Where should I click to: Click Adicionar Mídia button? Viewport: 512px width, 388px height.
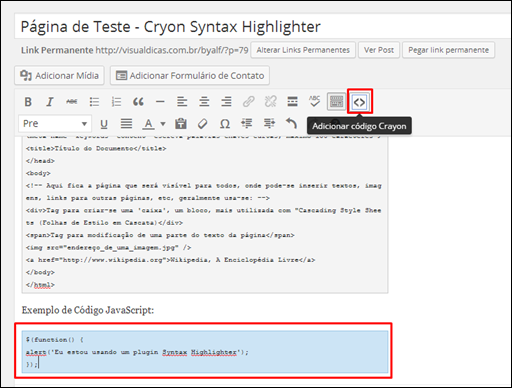pyautogui.click(x=59, y=75)
